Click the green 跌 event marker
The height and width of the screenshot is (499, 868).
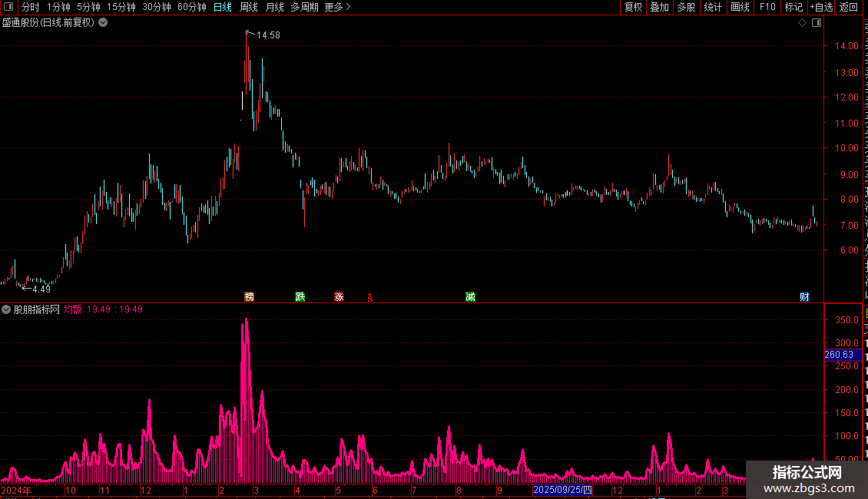pyautogui.click(x=300, y=297)
